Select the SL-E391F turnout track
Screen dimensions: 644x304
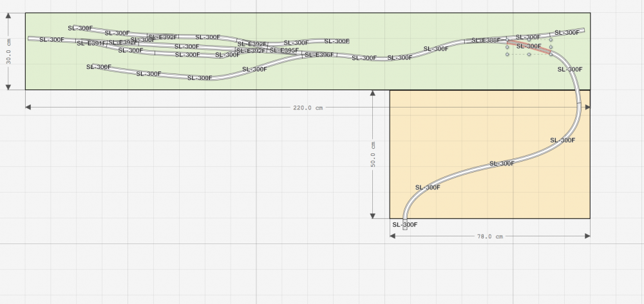(91, 43)
